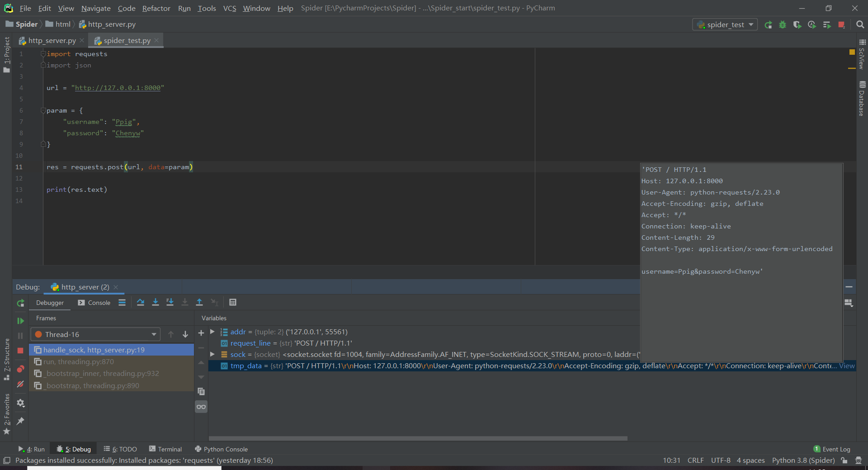Viewport: 868px width, 470px height.
Task: Rerun spider_test from the main toolbar
Action: coord(768,25)
